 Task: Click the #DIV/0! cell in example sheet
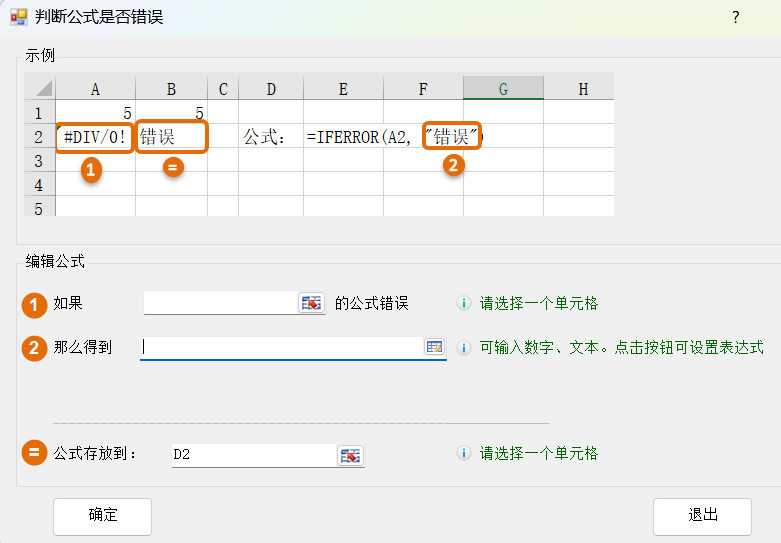95,137
